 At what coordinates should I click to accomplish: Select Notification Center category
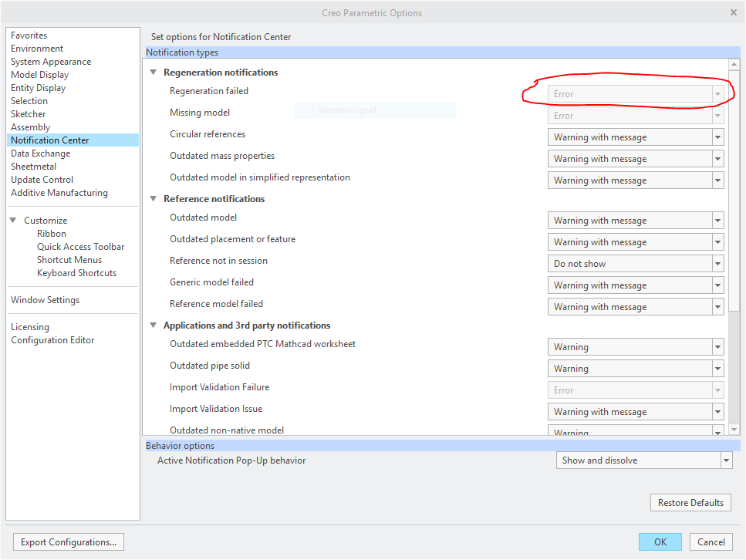coord(73,140)
